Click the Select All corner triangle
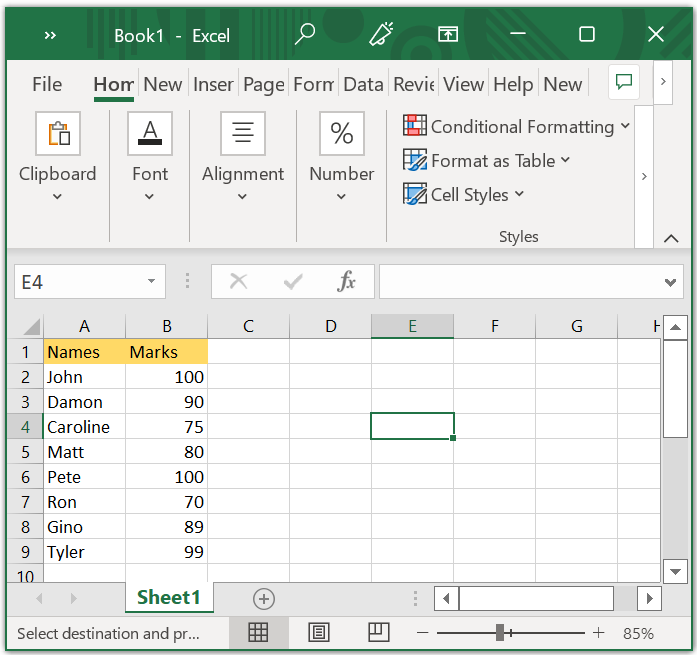This screenshot has width=697, height=655. pos(32,327)
